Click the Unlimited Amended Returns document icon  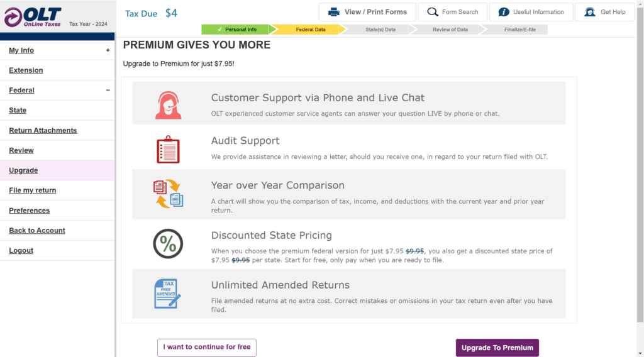click(167, 294)
